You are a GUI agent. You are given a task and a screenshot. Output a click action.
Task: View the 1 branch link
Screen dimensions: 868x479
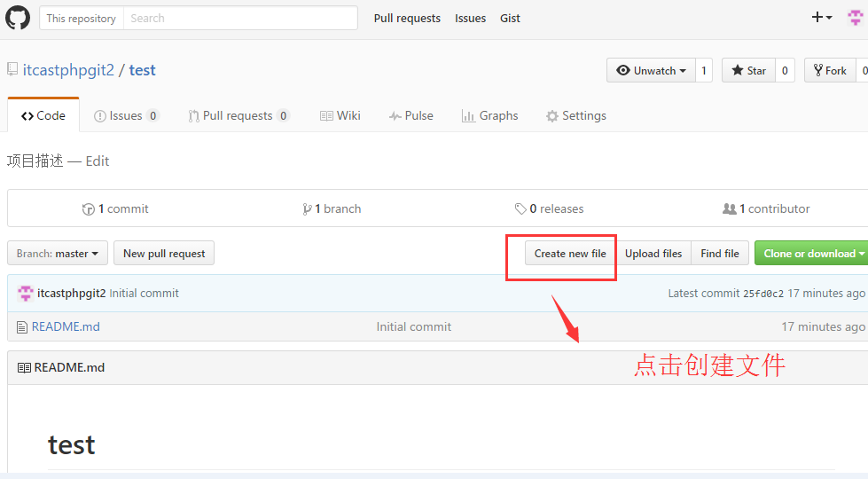(332, 208)
